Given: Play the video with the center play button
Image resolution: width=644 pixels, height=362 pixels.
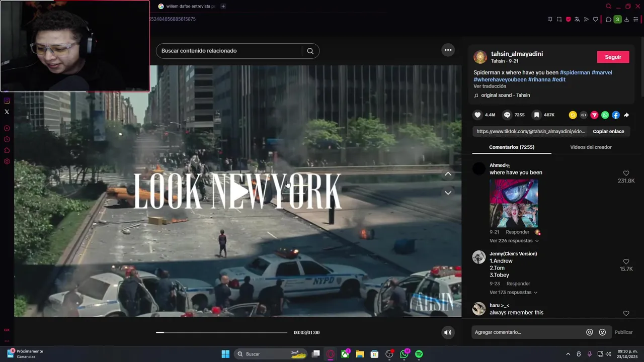Looking at the screenshot, I should pos(240,191).
